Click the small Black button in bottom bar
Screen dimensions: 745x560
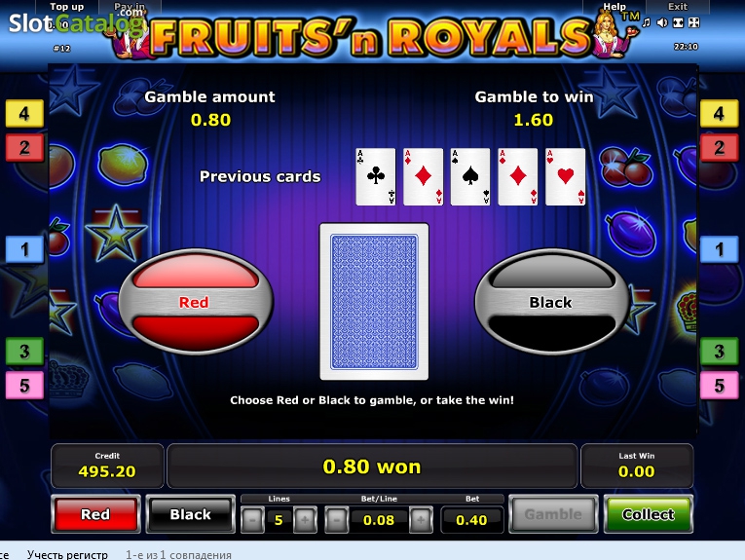point(191,514)
